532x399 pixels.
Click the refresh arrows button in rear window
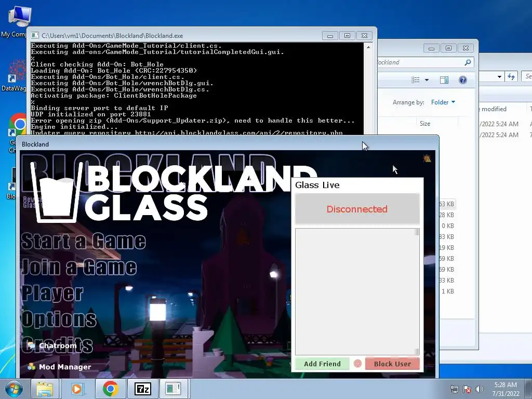[511, 76]
